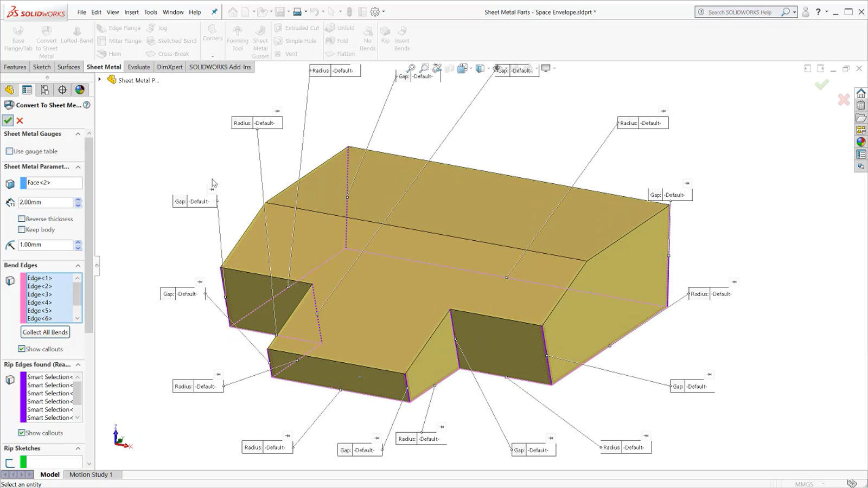The image size is (868, 488).
Task: Increase thickness using the 2.00mm stepper arrow
Action: pyautogui.click(x=78, y=200)
